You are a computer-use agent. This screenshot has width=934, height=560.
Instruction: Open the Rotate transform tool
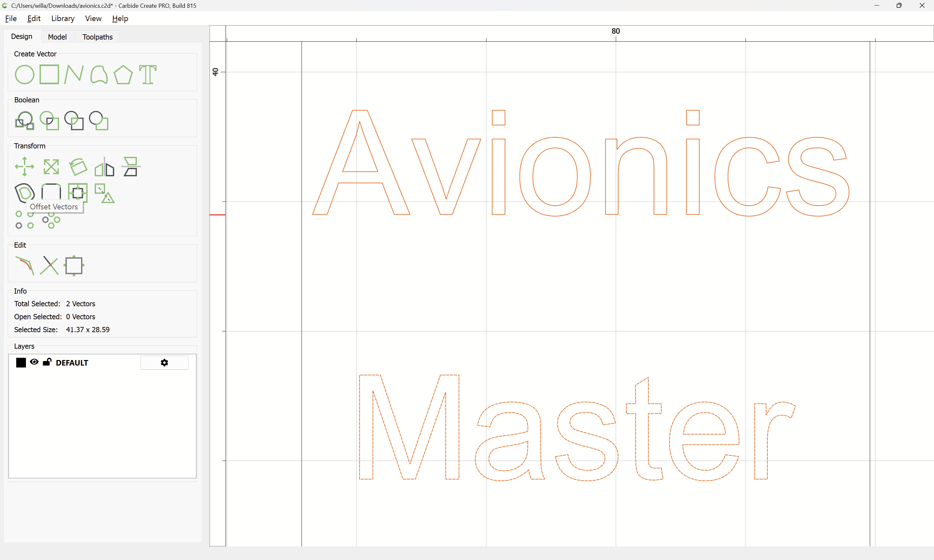point(78,167)
